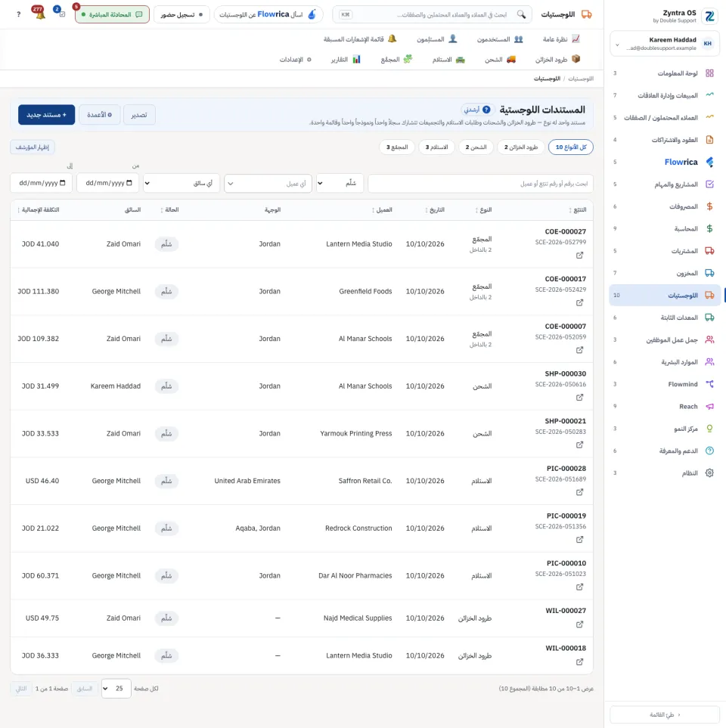726x728 pixels.
Task: Click the help question mark icon
Action: pyautogui.click(x=19, y=14)
